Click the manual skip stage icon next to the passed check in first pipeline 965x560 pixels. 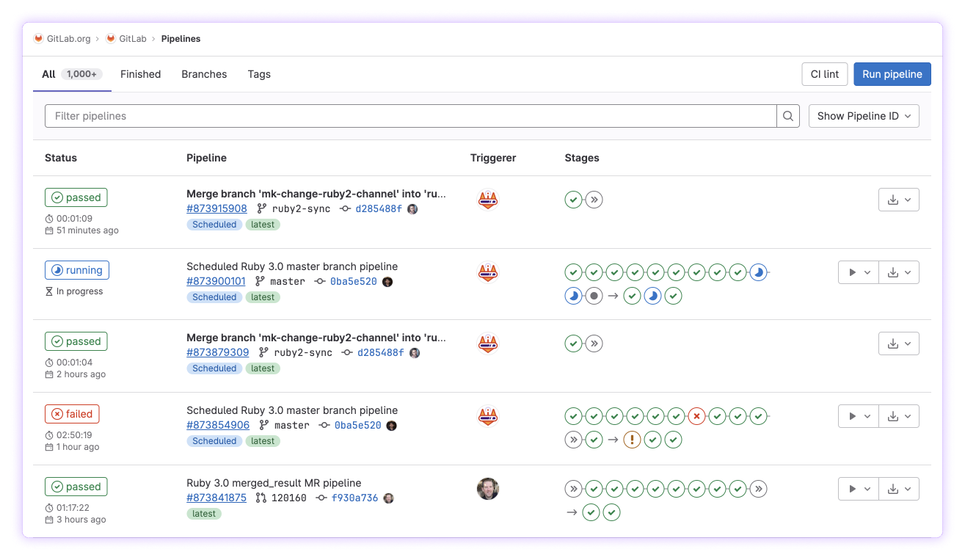[594, 199]
